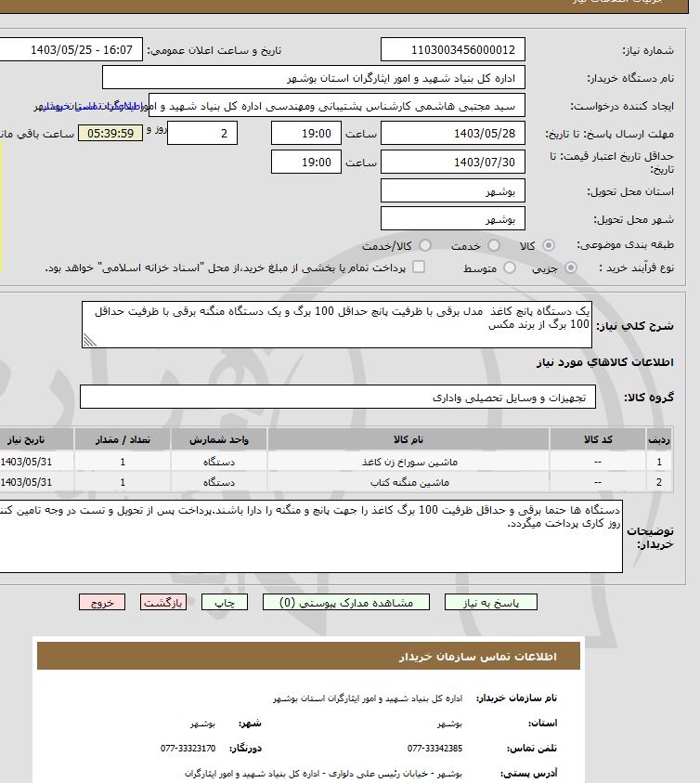Click unit دستگاه in ماشین منگنه کتاب row
This screenshot has width=700, height=783.
click(x=219, y=482)
